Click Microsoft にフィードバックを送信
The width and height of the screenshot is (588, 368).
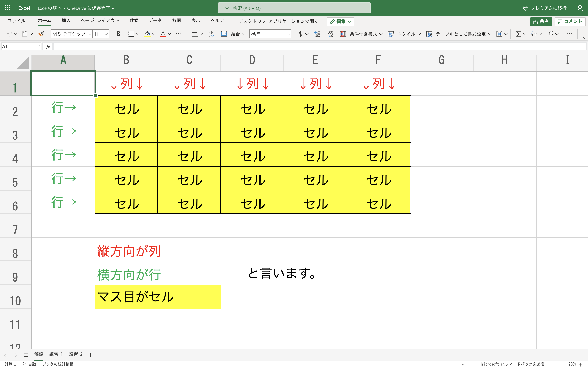coord(512,364)
